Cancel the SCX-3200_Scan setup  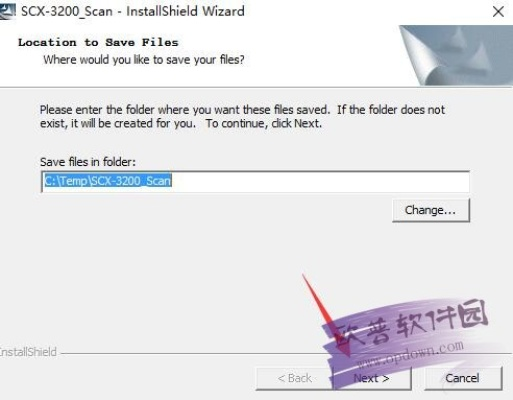click(463, 379)
